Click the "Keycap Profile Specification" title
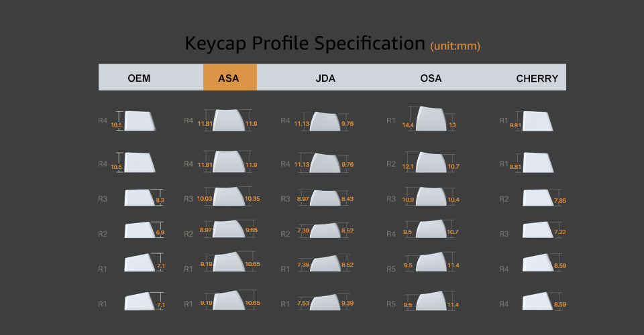 [x=305, y=44]
